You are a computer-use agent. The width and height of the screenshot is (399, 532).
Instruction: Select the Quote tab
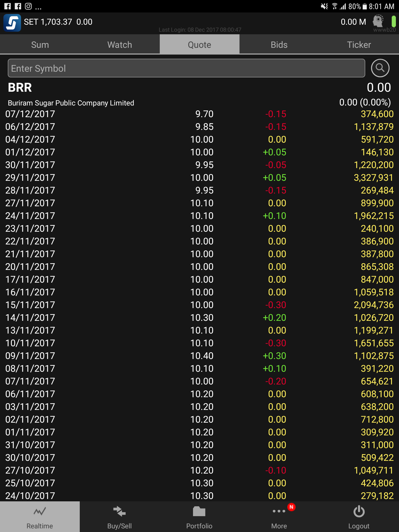click(x=199, y=45)
